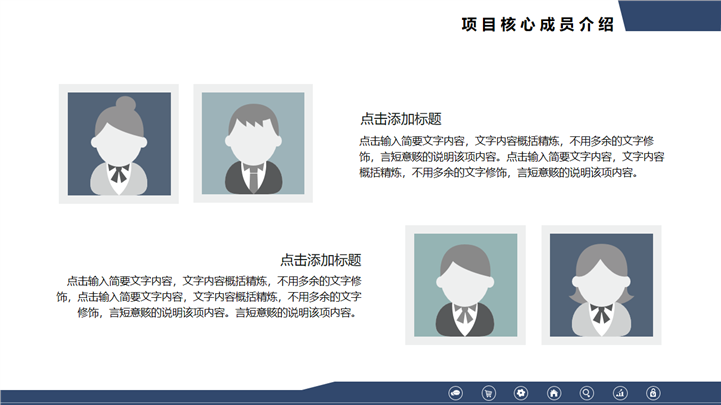
Task: Go to the home icon
Action: pos(554,393)
